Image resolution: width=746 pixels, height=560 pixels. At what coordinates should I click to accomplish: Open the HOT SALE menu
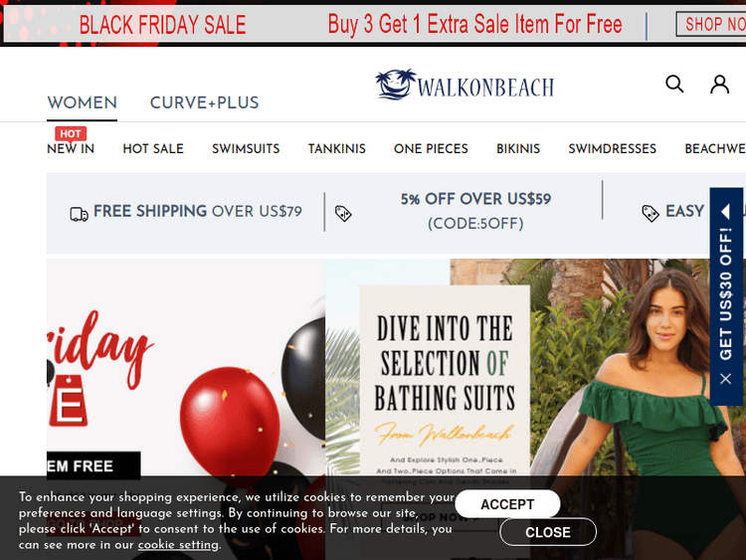click(153, 149)
